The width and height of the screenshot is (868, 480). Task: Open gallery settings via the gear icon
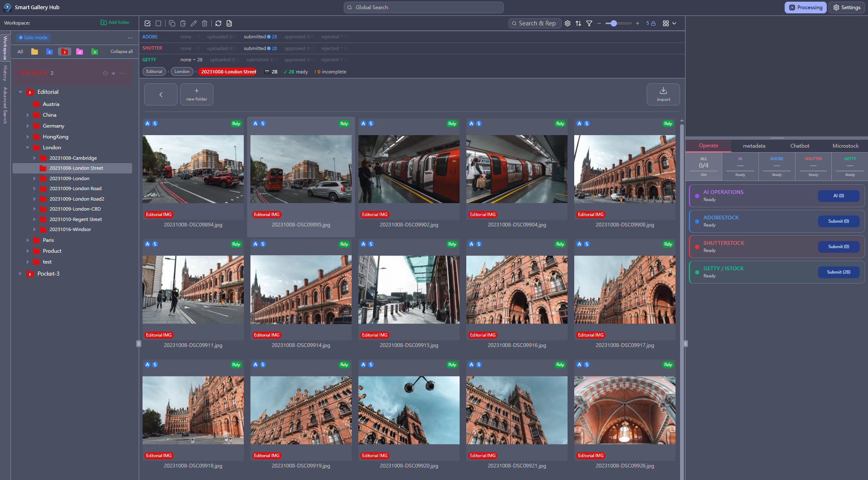[x=568, y=23]
